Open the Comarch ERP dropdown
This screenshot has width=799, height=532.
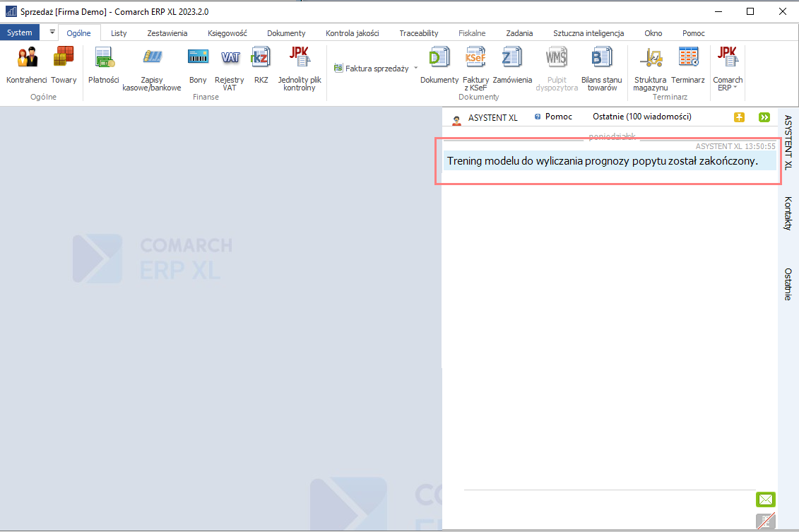728,69
